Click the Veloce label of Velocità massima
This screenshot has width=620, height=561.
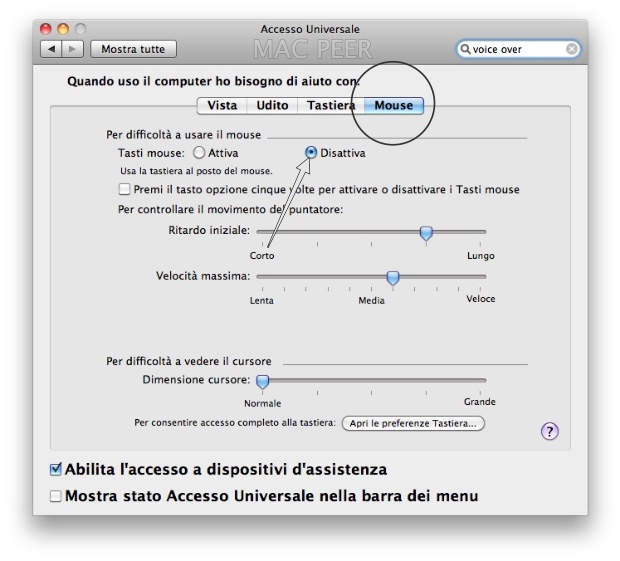pyautogui.click(x=480, y=299)
